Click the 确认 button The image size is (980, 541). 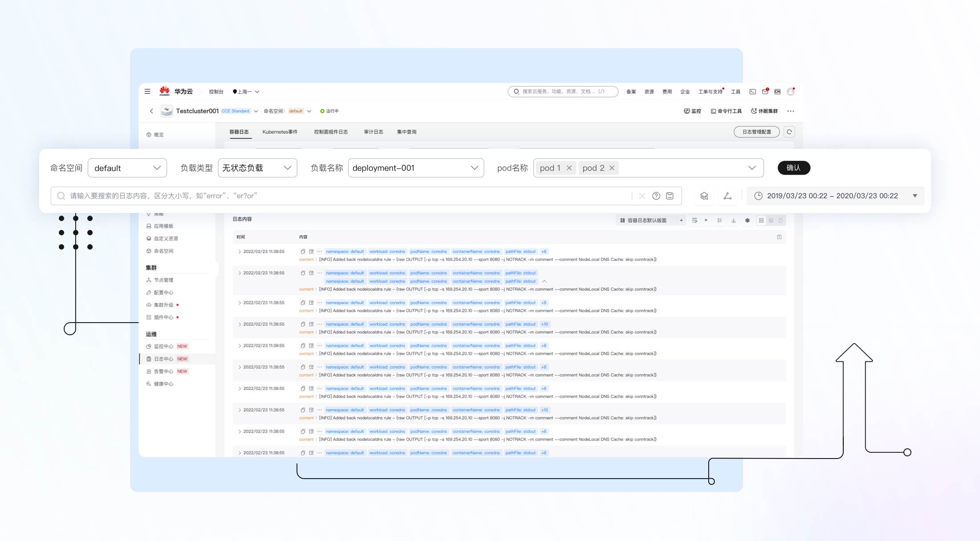point(793,168)
